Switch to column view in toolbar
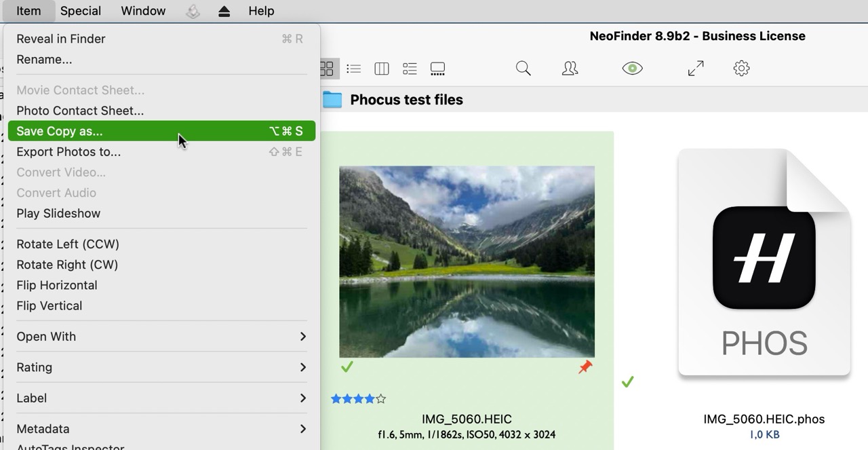The image size is (868, 450). click(382, 69)
